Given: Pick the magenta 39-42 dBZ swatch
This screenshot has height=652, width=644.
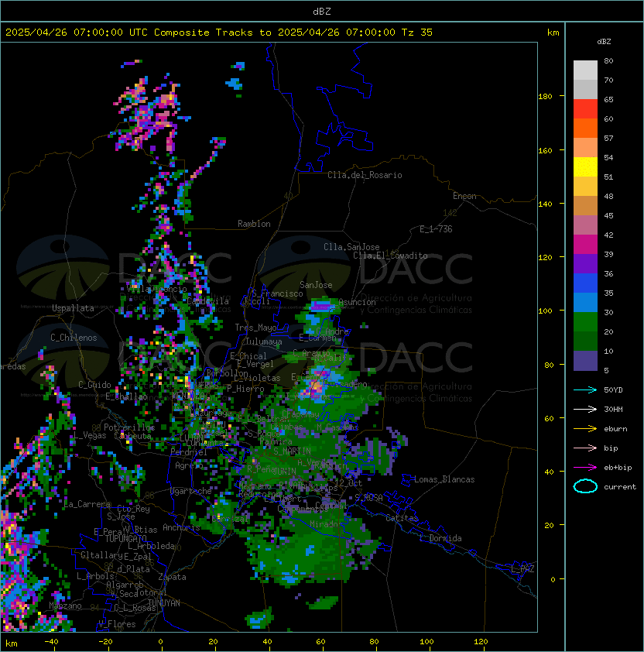Looking at the screenshot, I should [x=585, y=245].
